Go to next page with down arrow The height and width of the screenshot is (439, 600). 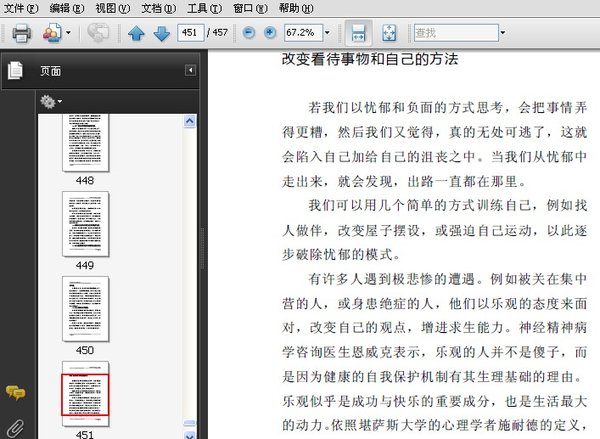click(x=162, y=33)
